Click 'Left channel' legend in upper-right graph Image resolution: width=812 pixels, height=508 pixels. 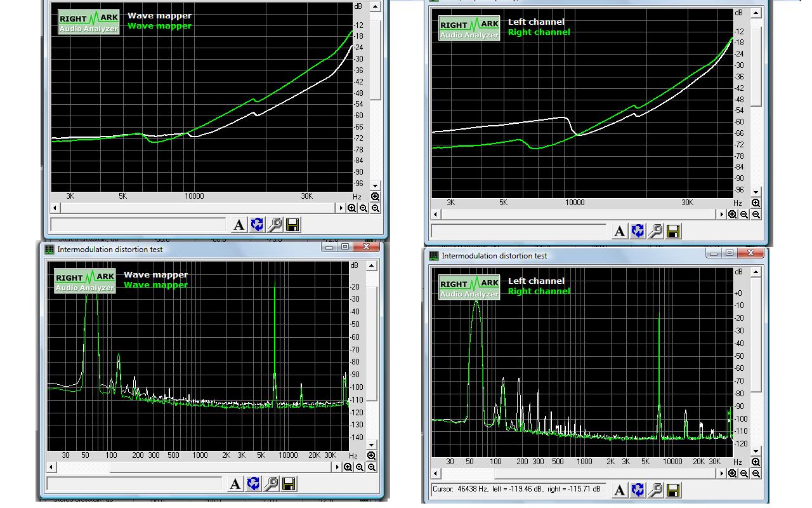coord(536,22)
